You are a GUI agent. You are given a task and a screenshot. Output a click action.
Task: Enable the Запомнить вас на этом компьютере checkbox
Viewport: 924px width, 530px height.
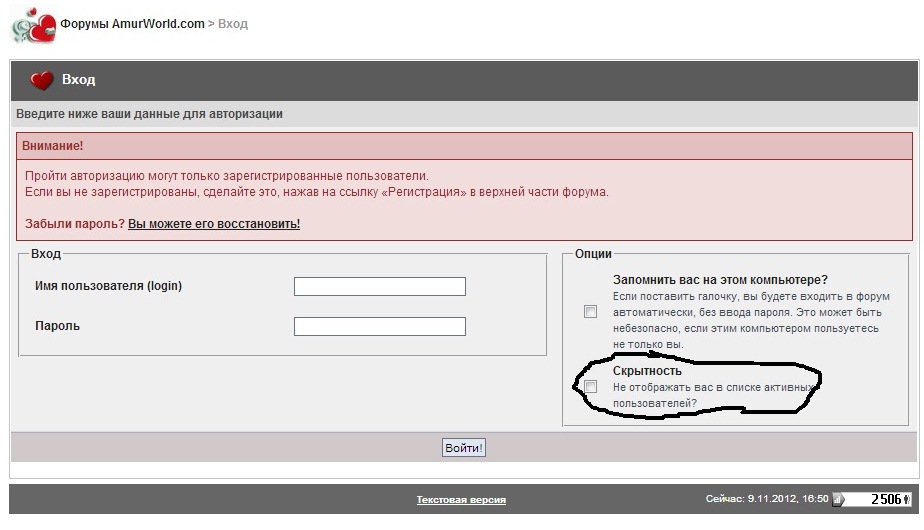[x=591, y=312]
